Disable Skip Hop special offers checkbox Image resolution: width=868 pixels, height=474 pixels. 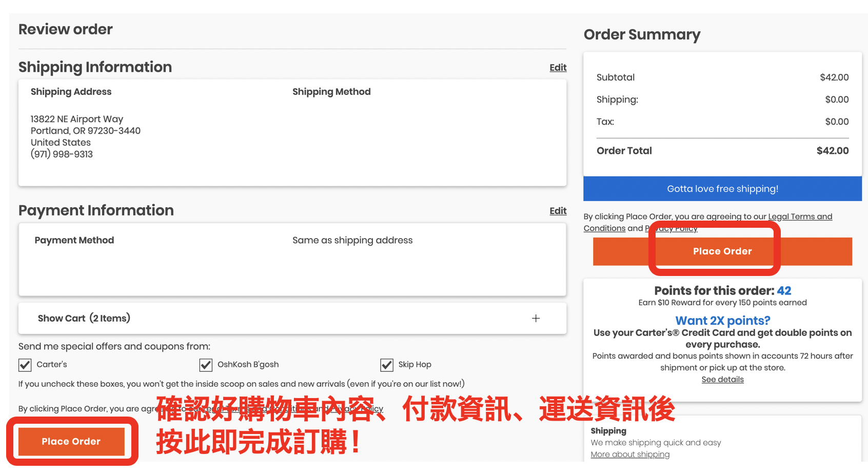click(x=387, y=365)
